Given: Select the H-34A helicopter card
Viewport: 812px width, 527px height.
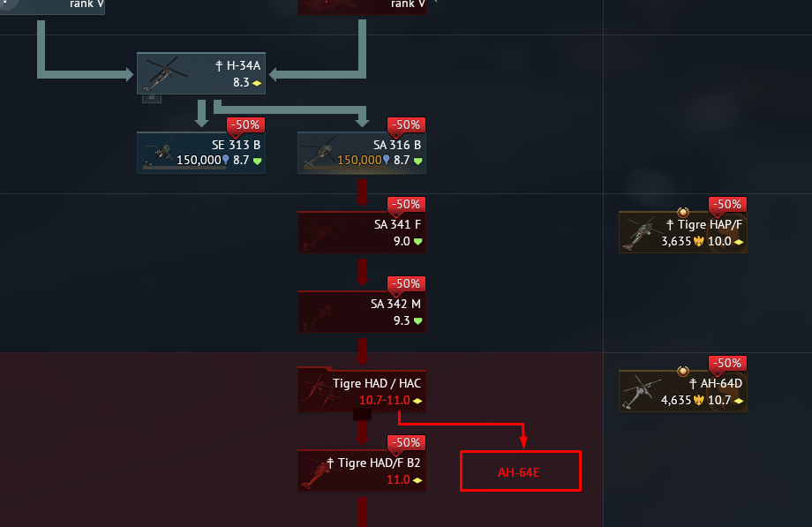Looking at the screenshot, I should click(201, 73).
